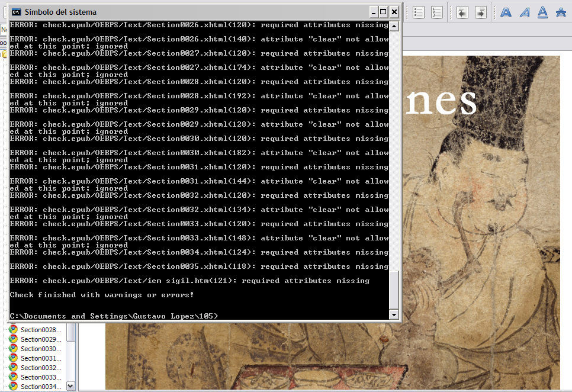Insert a numbered list in Sigil
Viewport: 572px width, 392px height.
click(x=436, y=12)
